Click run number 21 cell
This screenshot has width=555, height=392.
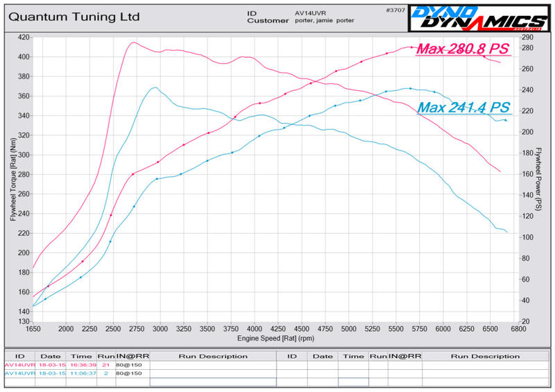click(x=105, y=364)
